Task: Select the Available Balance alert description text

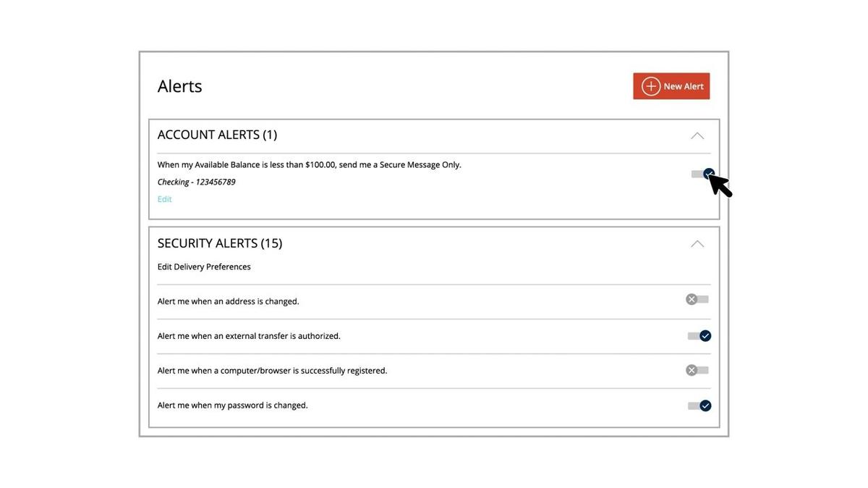Action: [x=309, y=164]
